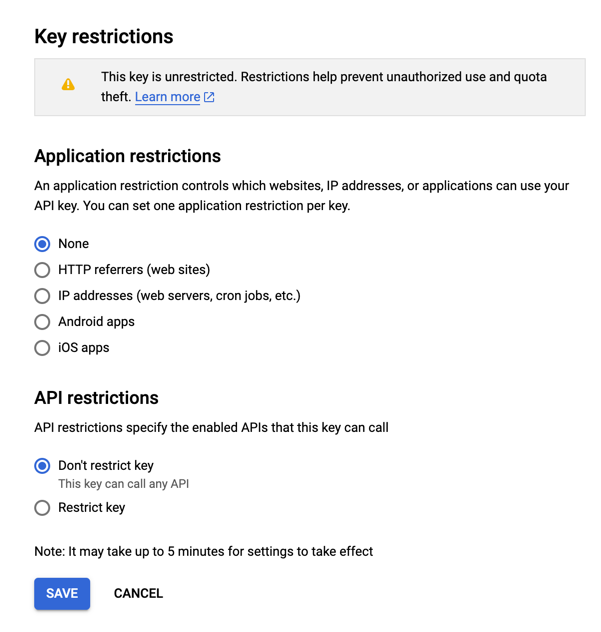This screenshot has width=601, height=632.
Task: Pick the Android apps restriction
Action: [x=42, y=322]
